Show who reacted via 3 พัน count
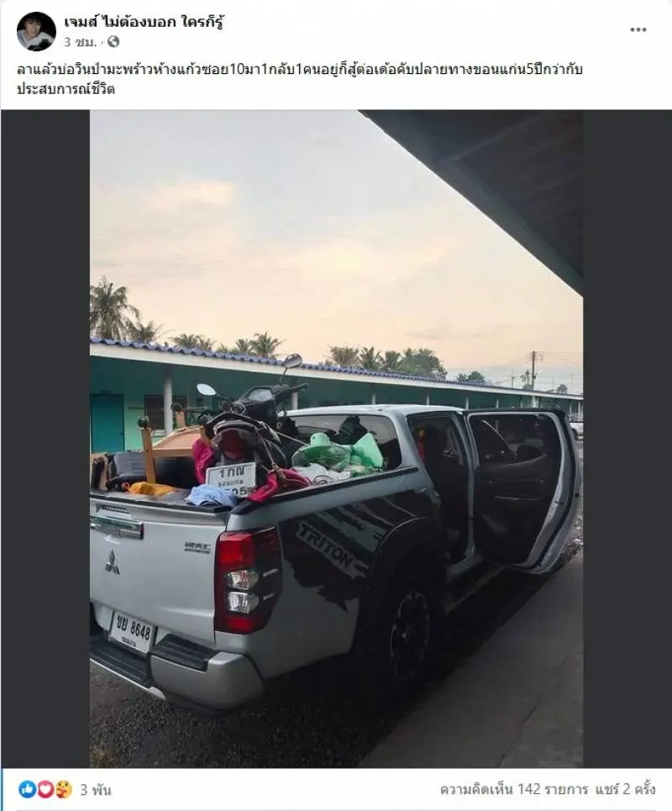The width and height of the screenshot is (672, 811). click(x=96, y=790)
